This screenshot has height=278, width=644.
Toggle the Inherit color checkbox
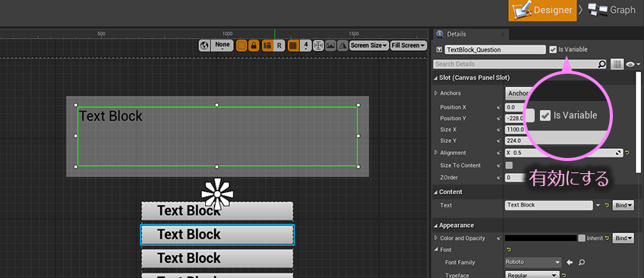tap(582, 239)
